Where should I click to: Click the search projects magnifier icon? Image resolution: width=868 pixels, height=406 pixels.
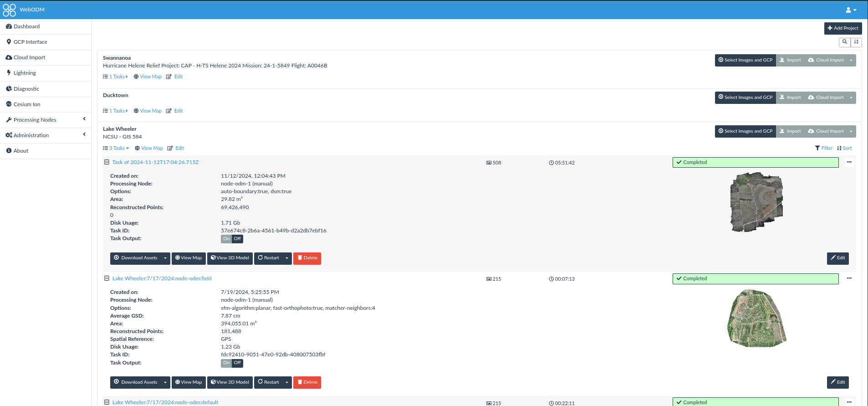click(x=845, y=42)
